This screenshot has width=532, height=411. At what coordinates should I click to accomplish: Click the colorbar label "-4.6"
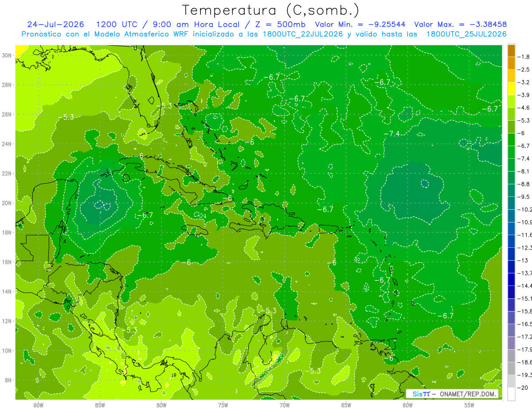pyautogui.click(x=524, y=108)
